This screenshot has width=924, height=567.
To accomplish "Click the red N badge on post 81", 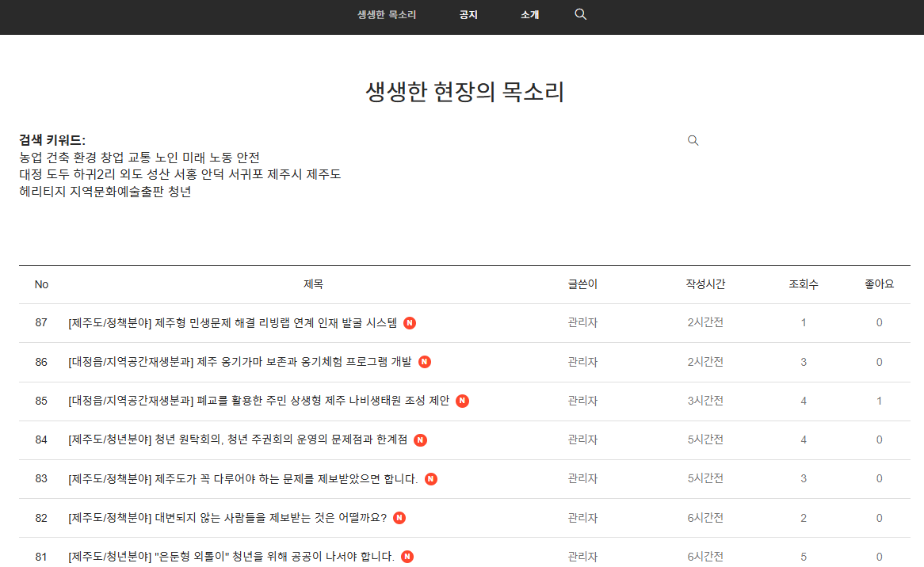I will click(407, 557).
